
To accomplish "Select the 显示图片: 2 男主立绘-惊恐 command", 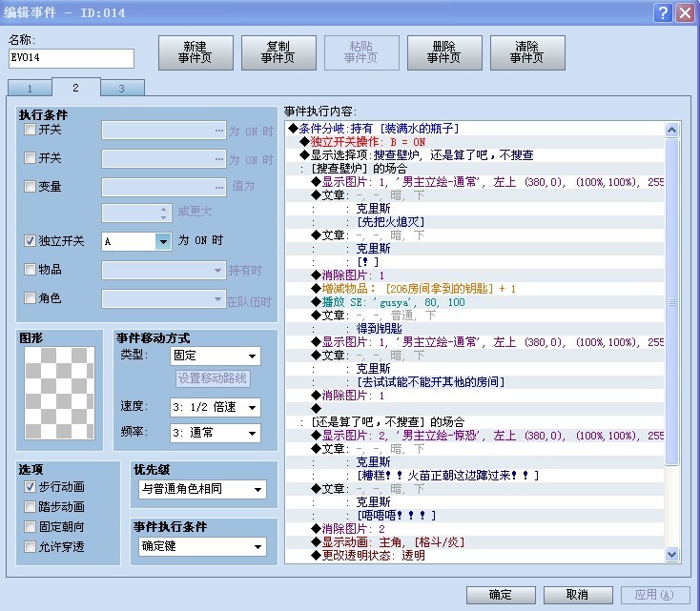I will [x=475, y=436].
